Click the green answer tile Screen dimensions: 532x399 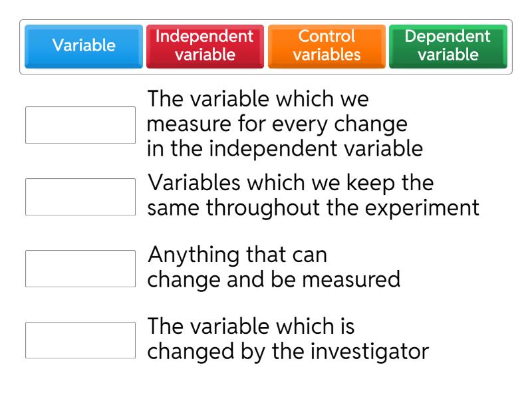tap(448, 46)
